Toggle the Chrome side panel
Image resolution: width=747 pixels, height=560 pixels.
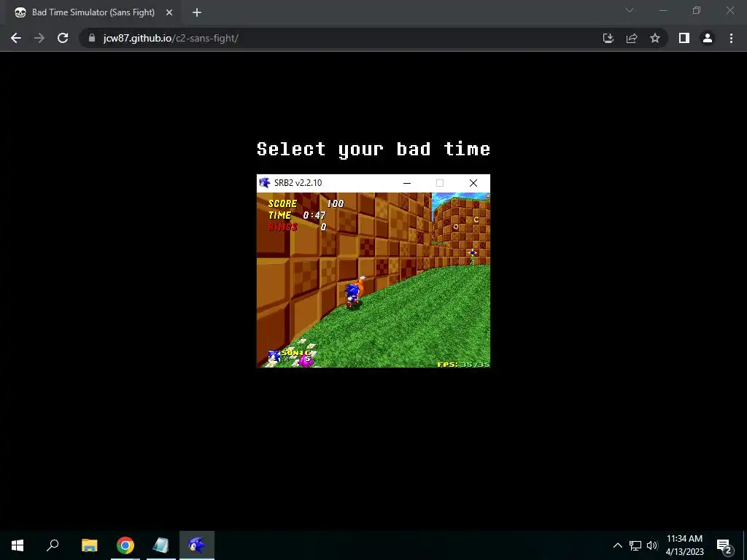(684, 38)
